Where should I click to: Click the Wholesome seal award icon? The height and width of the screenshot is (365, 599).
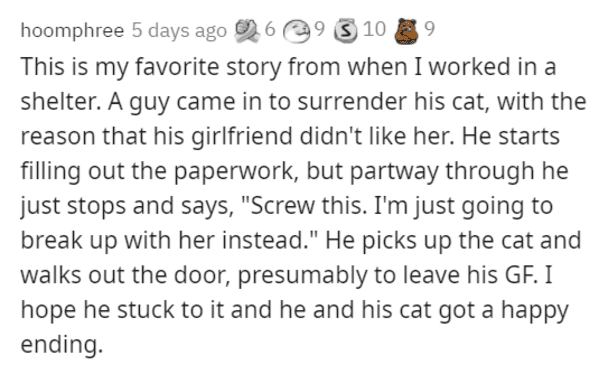296,31
